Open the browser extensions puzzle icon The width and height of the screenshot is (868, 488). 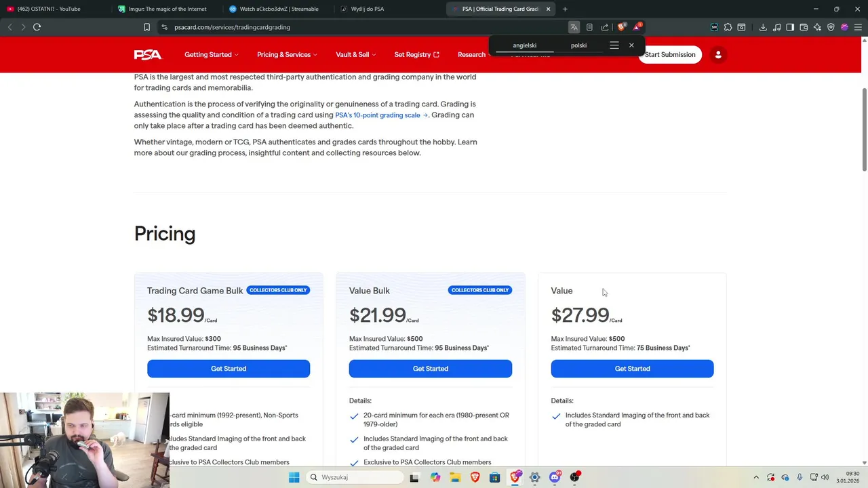[x=728, y=27]
